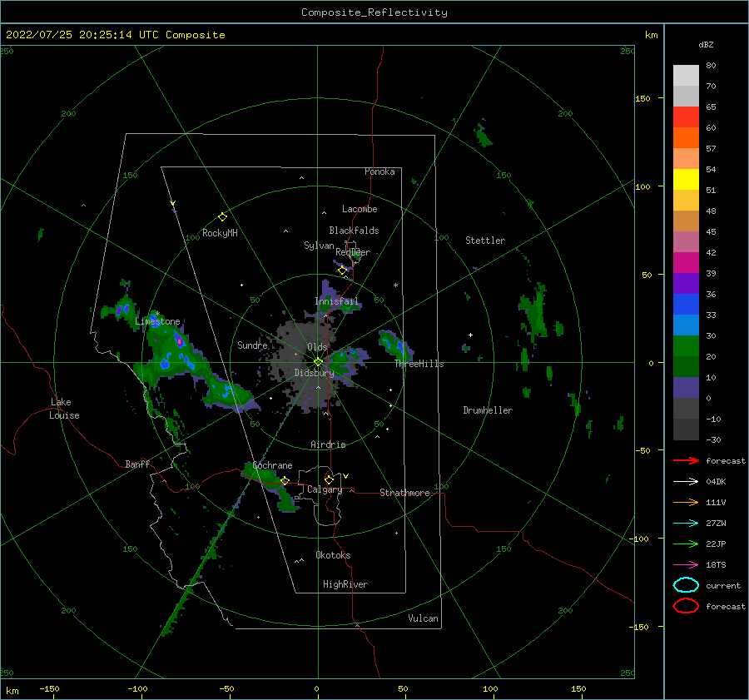The height and width of the screenshot is (700, 749).
Task: Click the Airdrie city label
Action: (x=328, y=444)
